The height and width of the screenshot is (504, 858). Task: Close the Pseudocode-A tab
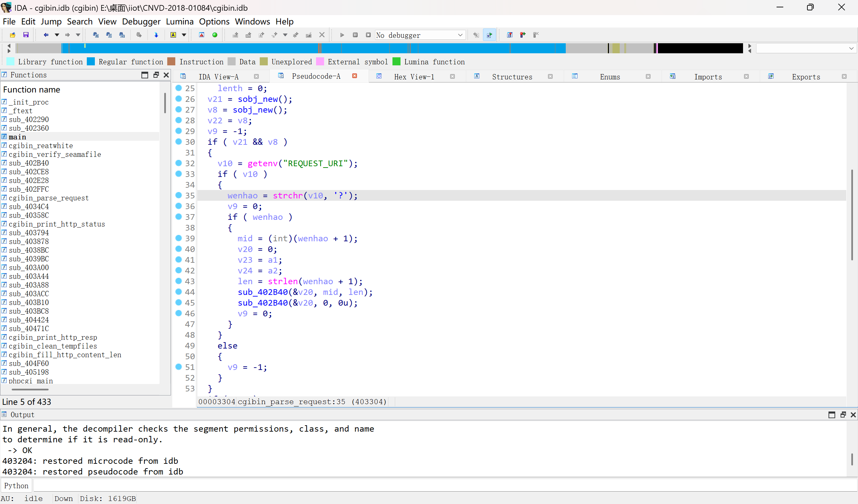[355, 76]
